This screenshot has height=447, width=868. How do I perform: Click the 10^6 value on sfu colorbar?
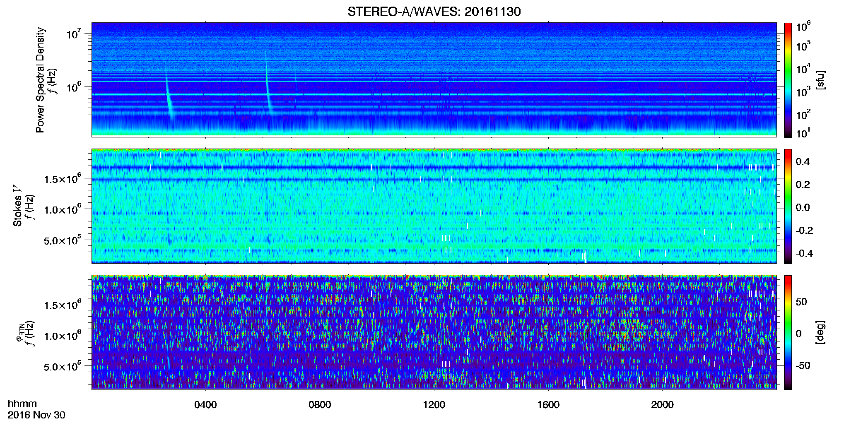(803, 27)
